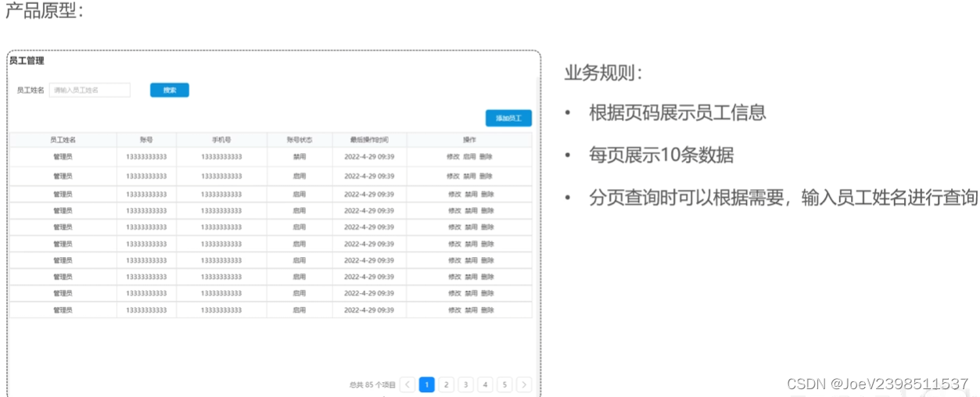Click the 添加员工 button

[508, 118]
